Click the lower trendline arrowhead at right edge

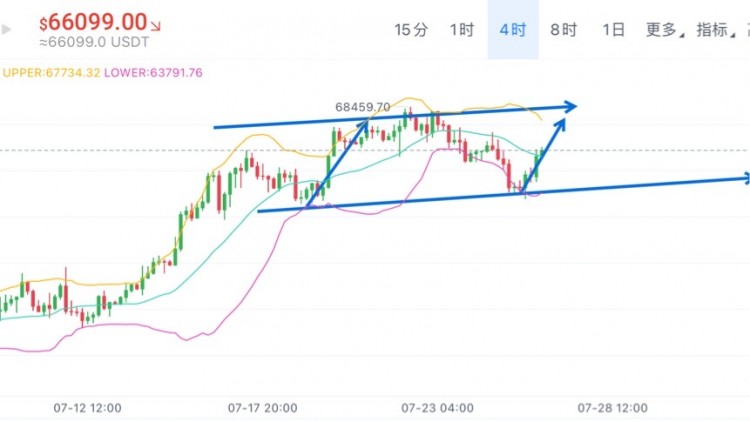point(742,178)
